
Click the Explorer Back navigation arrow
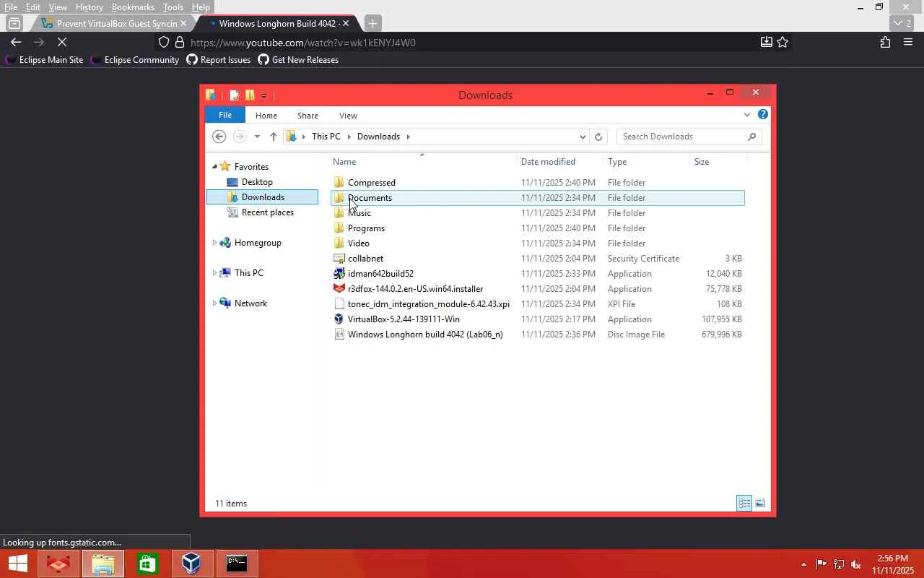click(219, 137)
